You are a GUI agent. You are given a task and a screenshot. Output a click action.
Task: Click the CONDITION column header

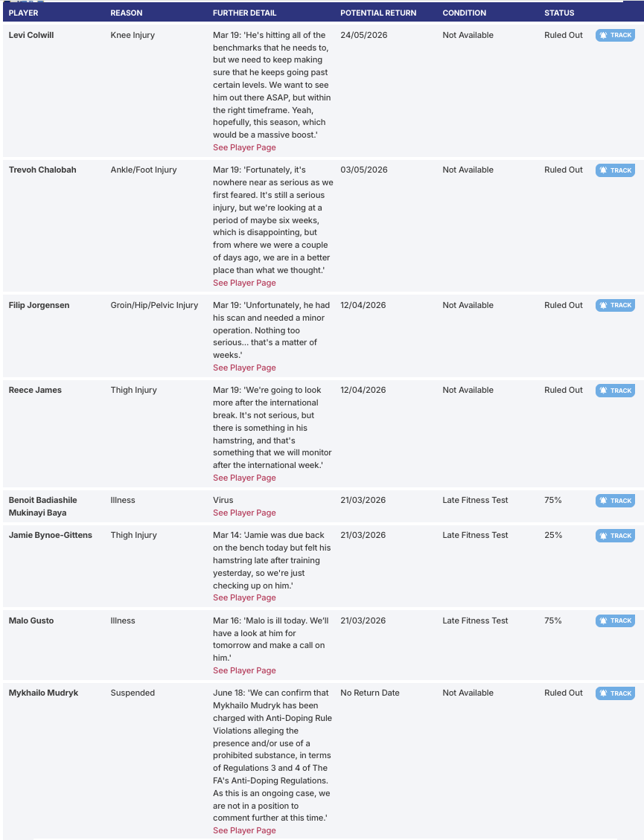(x=464, y=13)
